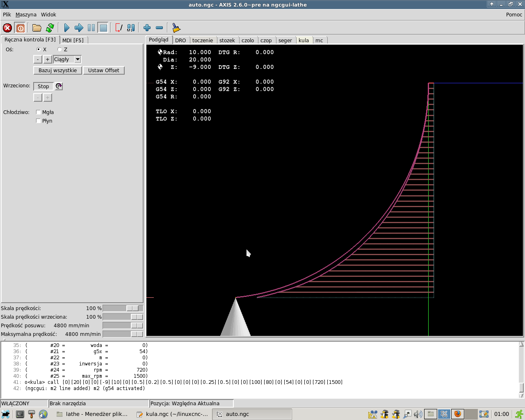Adjust Maksymalna prędkość slider
The image size is (525, 420).
(x=123, y=334)
